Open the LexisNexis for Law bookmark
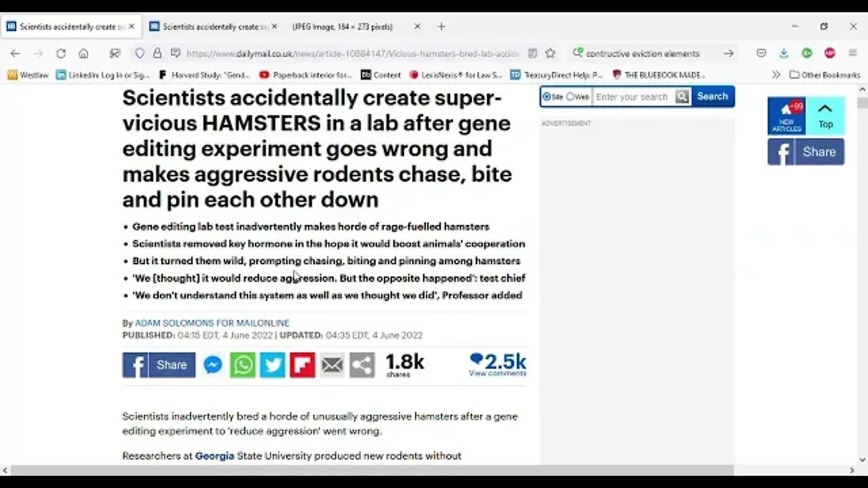868x488 pixels. (x=456, y=75)
